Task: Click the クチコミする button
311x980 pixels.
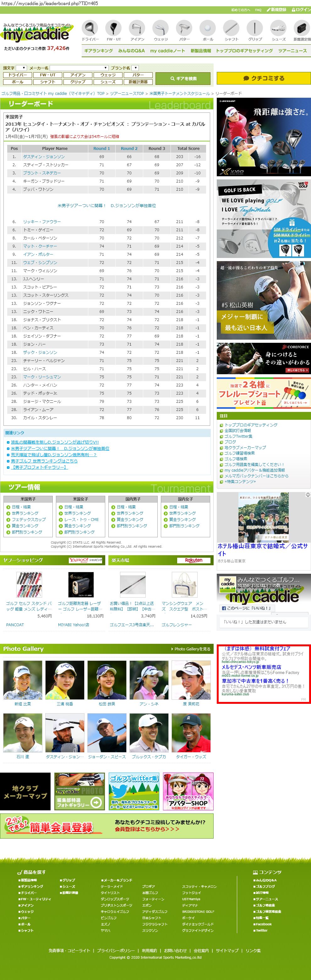Action: click(x=264, y=78)
